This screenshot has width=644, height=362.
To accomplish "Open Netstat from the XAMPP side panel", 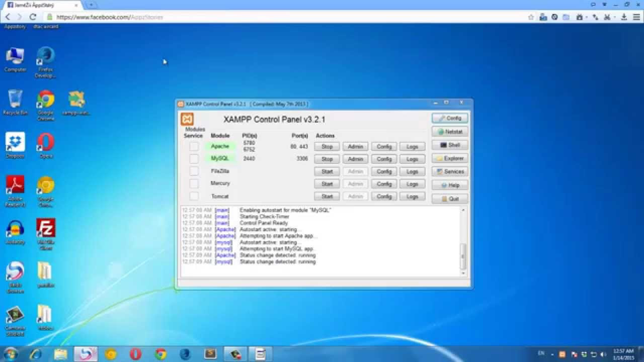I will (x=450, y=132).
